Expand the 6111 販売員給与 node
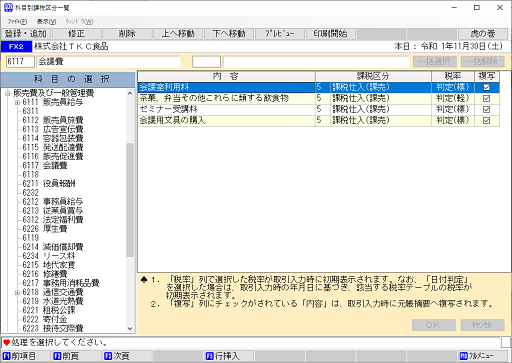This screenshot has width=512, height=363. point(17,103)
